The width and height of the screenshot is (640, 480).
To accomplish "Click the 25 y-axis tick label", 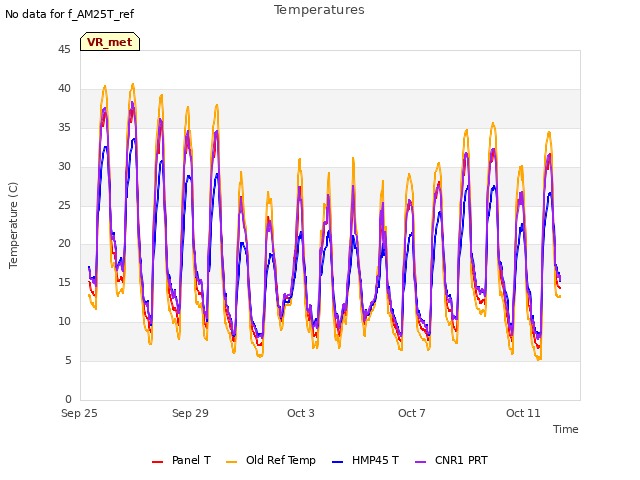I will (64, 205).
